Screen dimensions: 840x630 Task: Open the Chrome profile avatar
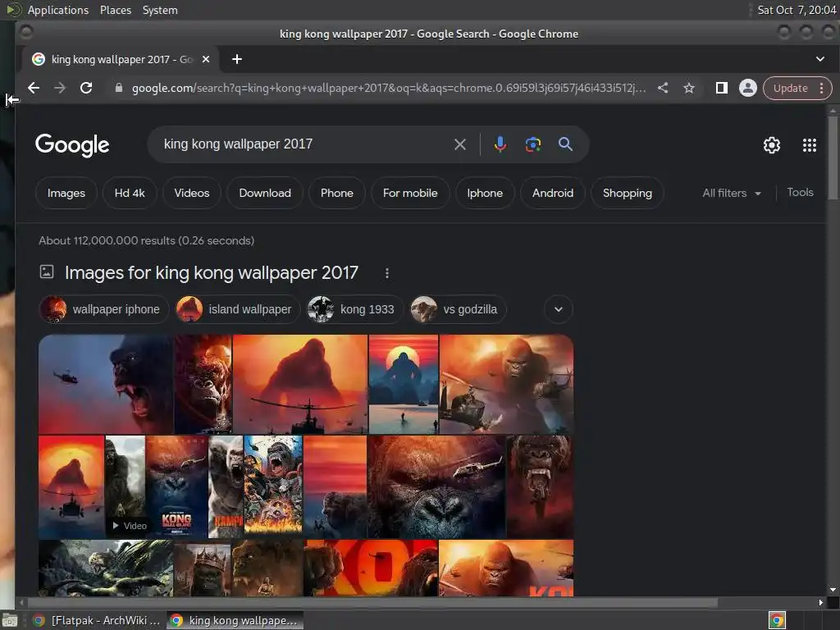[x=748, y=88]
